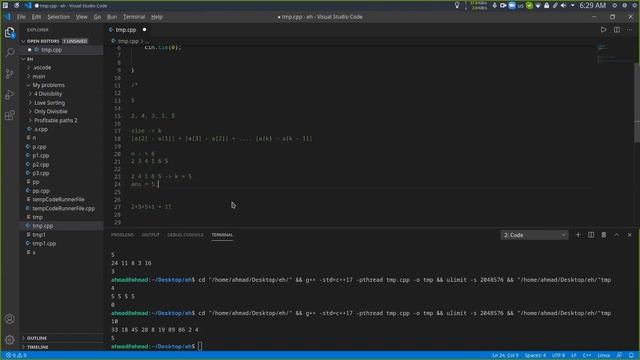Select the Terminal panel tab
The height and width of the screenshot is (360, 640).
tap(222, 235)
